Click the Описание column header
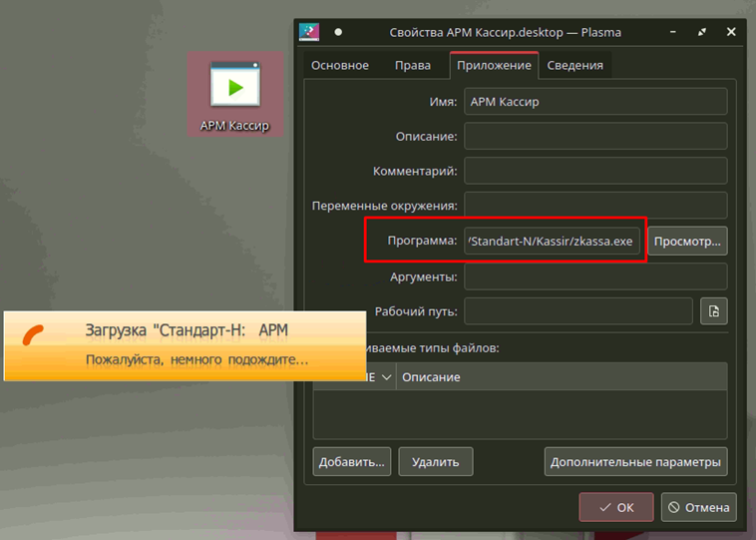The height and width of the screenshot is (540, 756). point(562,377)
